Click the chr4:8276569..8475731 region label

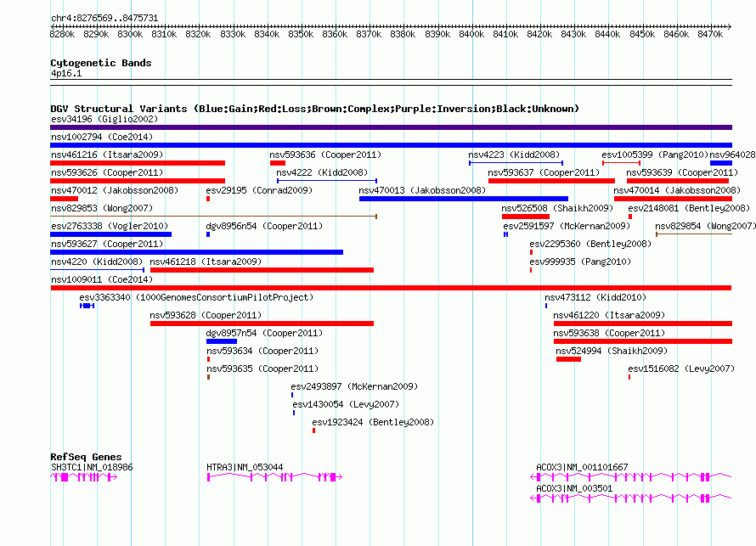(x=104, y=18)
